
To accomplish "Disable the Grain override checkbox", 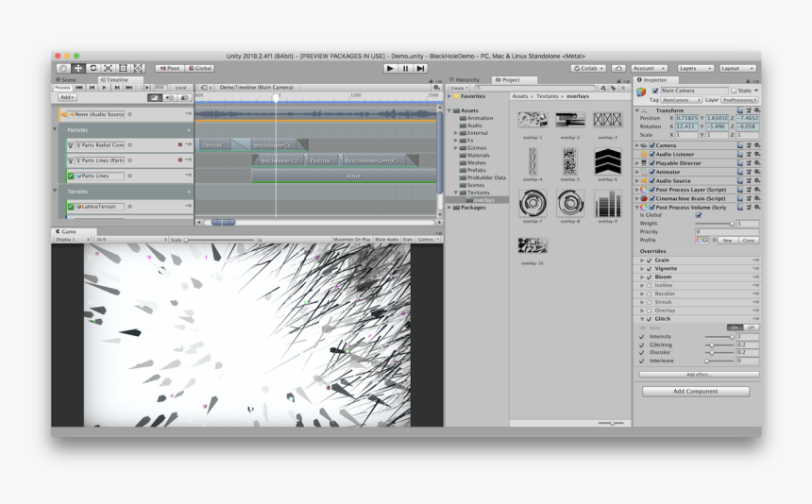I will click(649, 260).
